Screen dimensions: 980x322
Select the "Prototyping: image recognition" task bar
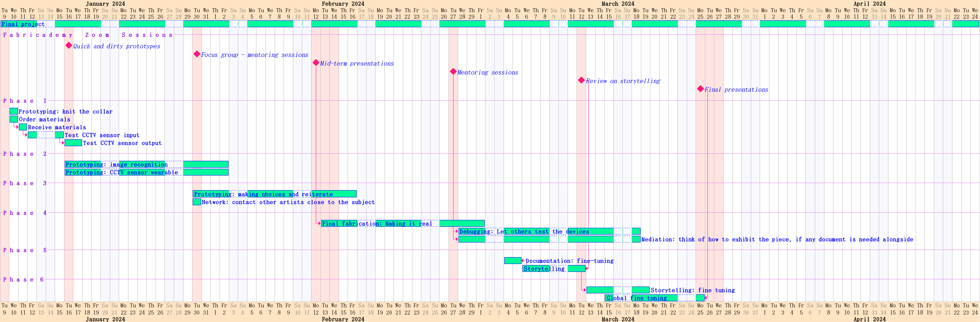(x=147, y=164)
